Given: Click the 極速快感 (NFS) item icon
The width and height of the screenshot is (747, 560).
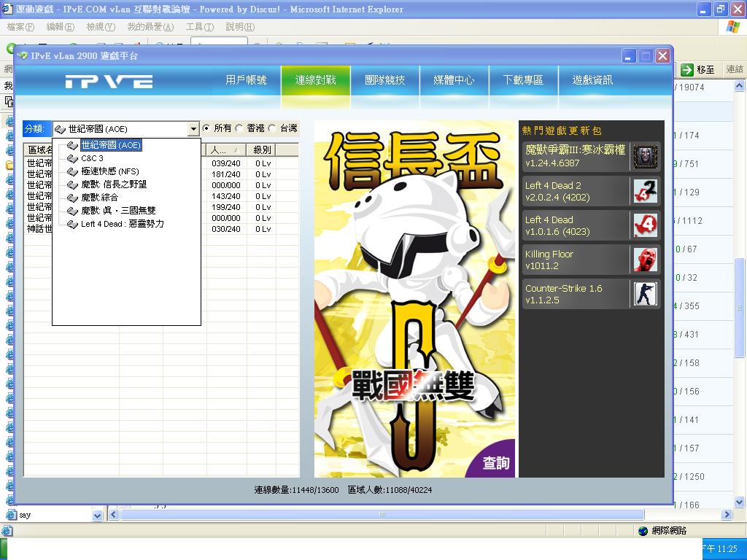Looking at the screenshot, I should tap(72, 171).
